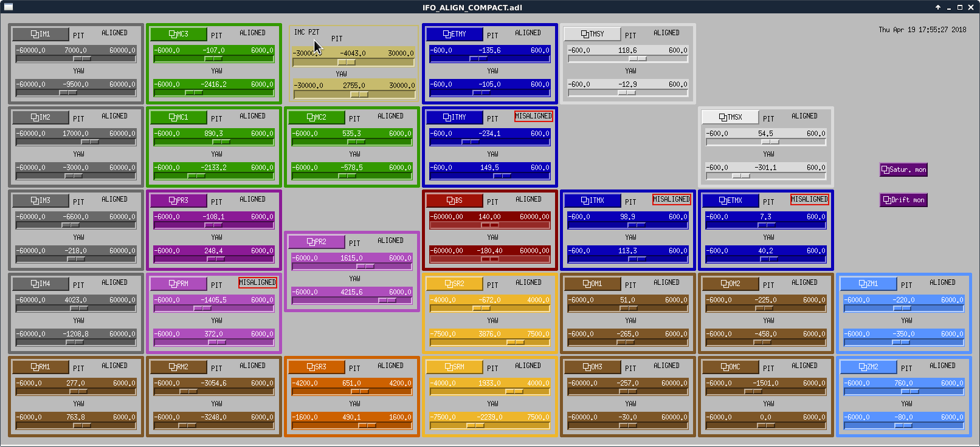Click the MC1 YAW slider bar

pyautogui.click(x=214, y=176)
